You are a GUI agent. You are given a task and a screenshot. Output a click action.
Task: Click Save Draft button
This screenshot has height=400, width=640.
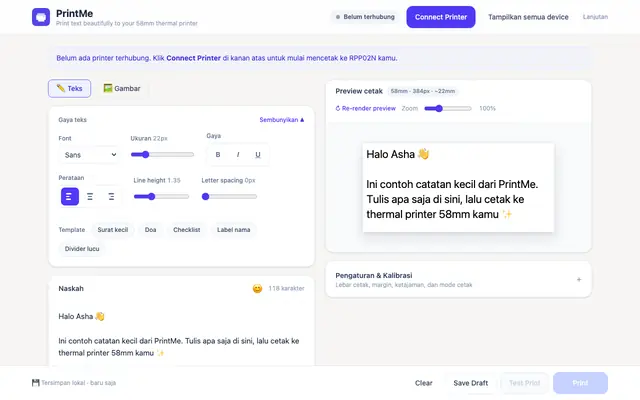coord(471,383)
